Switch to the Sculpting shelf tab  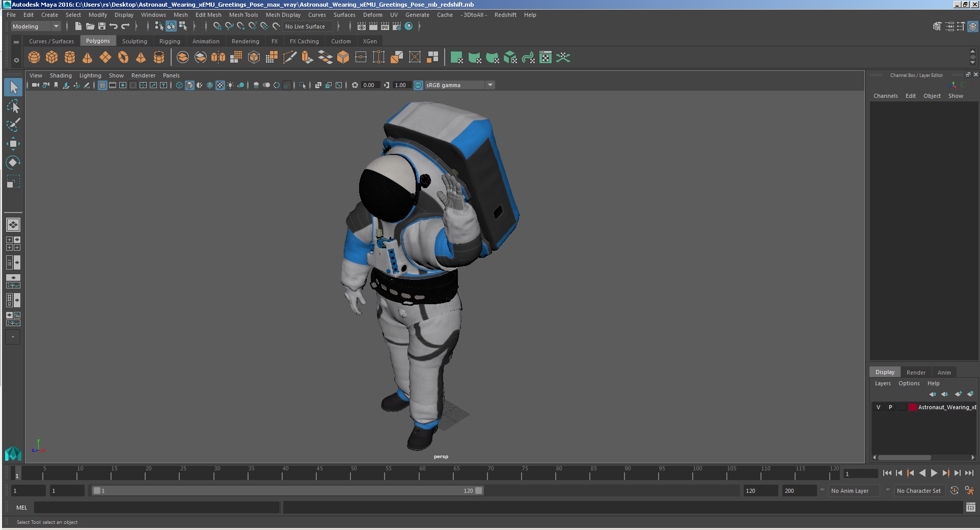[134, 41]
